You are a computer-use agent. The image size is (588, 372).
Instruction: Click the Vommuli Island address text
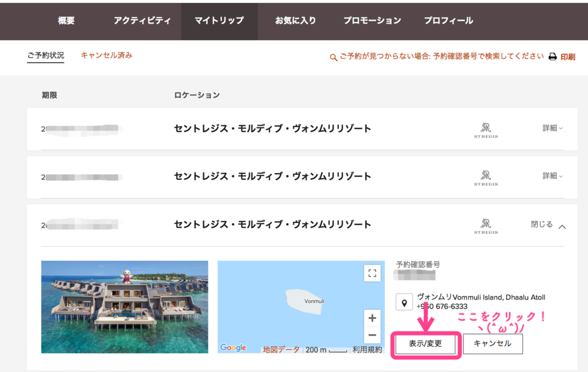(x=481, y=297)
